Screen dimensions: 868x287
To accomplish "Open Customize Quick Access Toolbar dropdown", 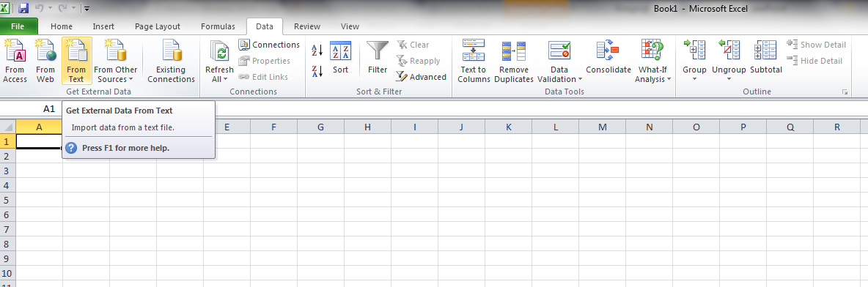I will pos(87,9).
